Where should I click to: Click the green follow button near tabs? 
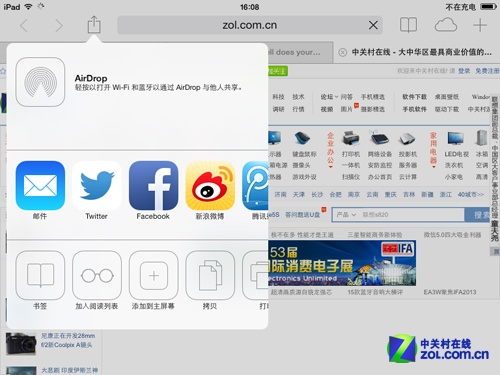tap(278, 71)
